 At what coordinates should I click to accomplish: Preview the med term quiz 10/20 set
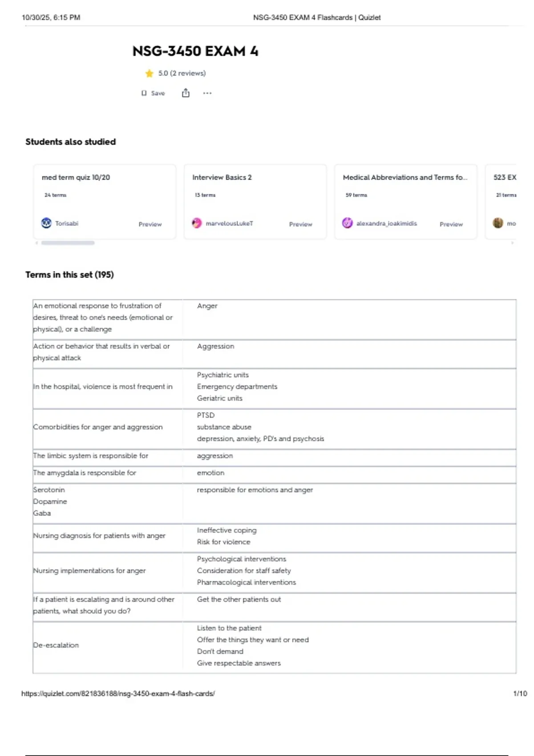click(x=150, y=224)
